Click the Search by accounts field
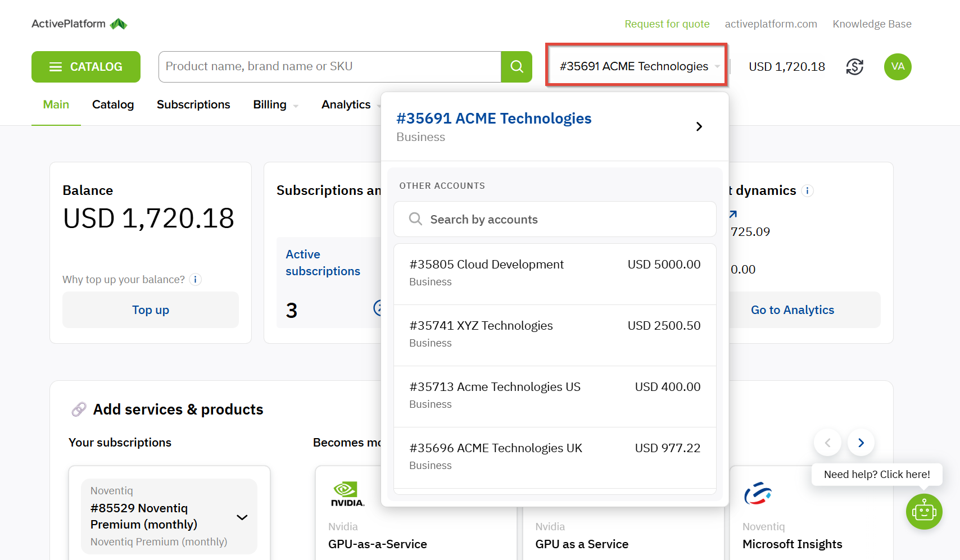This screenshot has height=560, width=960. (555, 219)
